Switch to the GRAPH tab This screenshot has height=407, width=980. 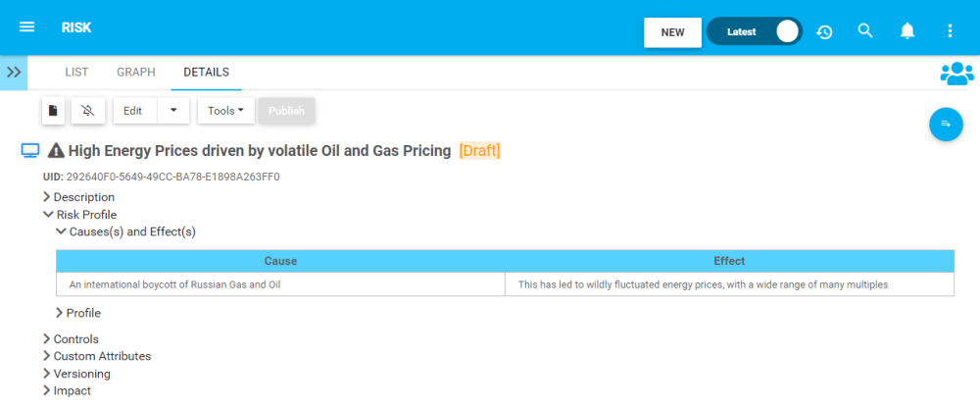(136, 73)
